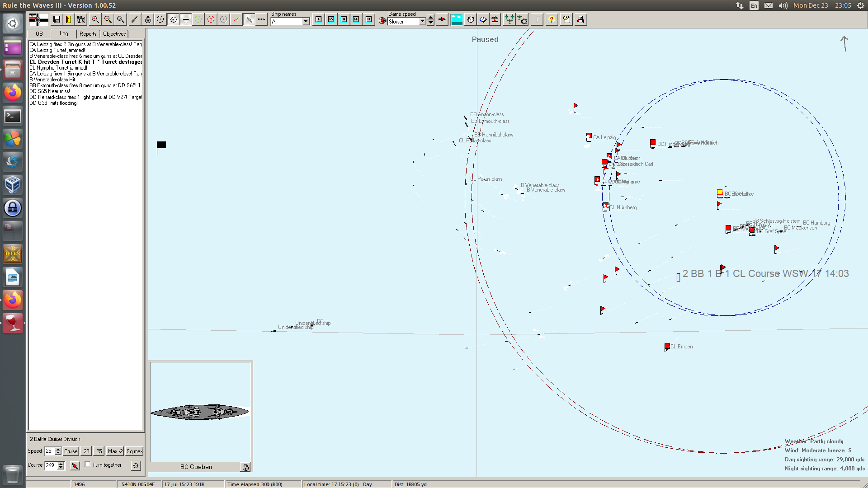The image size is (868, 488).
Task: Click the zoom in magnifier icon
Action: coord(95,19)
